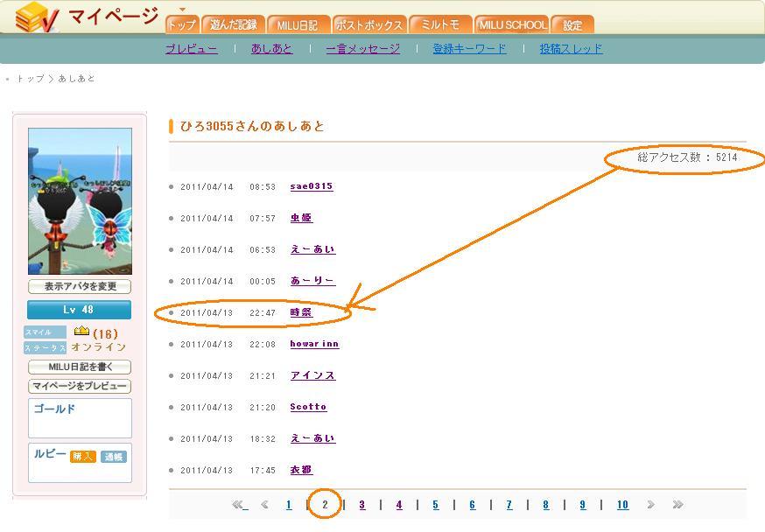Open visitor sae0315's profile link
Image resolution: width=765 pixels, height=532 pixels.
(312, 186)
